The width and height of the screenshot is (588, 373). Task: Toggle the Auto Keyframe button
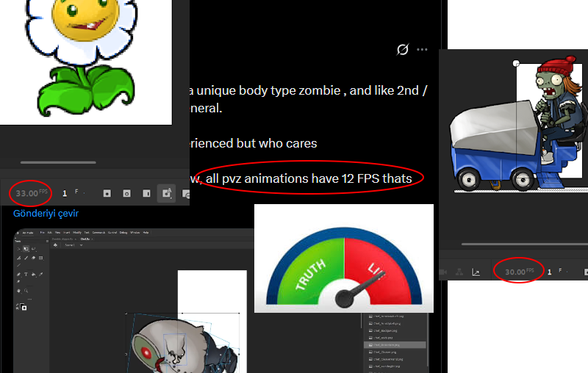166,193
